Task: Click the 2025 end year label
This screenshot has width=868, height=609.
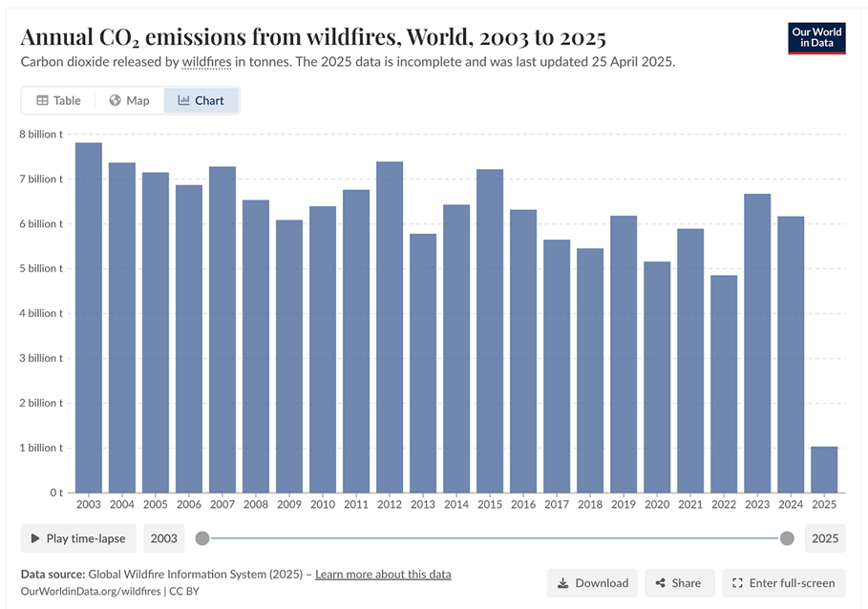Action: coord(826,538)
